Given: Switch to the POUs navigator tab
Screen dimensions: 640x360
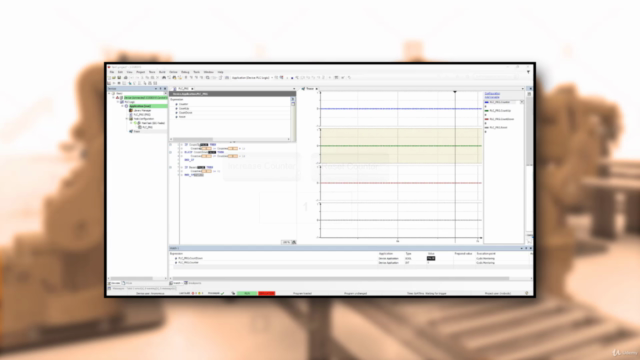Looking at the screenshot, I should (x=127, y=283).
